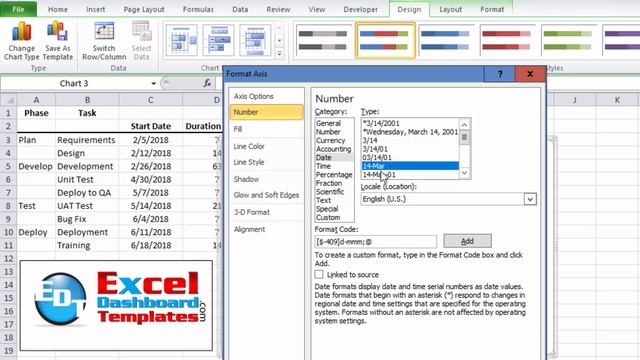The width and height of the screenshot is (640, 360).
Task: Open the Locale (location) dropdown
Action: pos(530,199)
